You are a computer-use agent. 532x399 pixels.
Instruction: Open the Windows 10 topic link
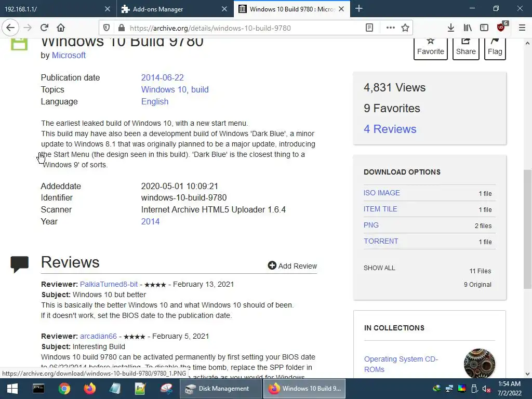click(x=164, y=89)
